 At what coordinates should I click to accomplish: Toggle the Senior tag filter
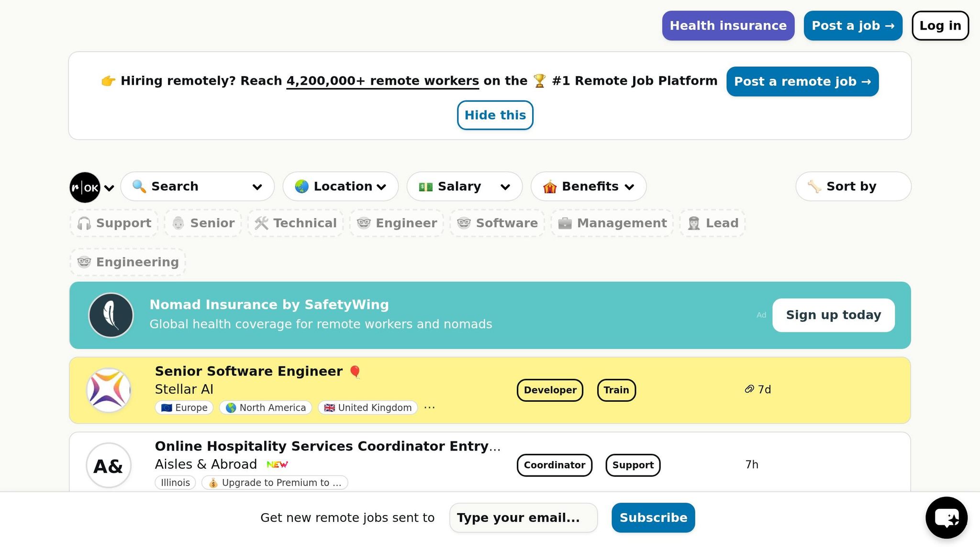click(x=203, y=223)
